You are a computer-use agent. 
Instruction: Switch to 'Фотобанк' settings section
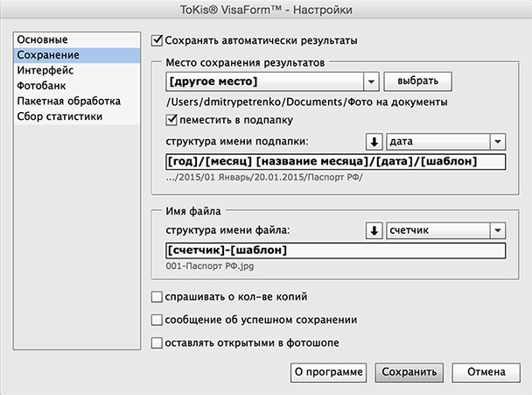[x=77, y=86]
